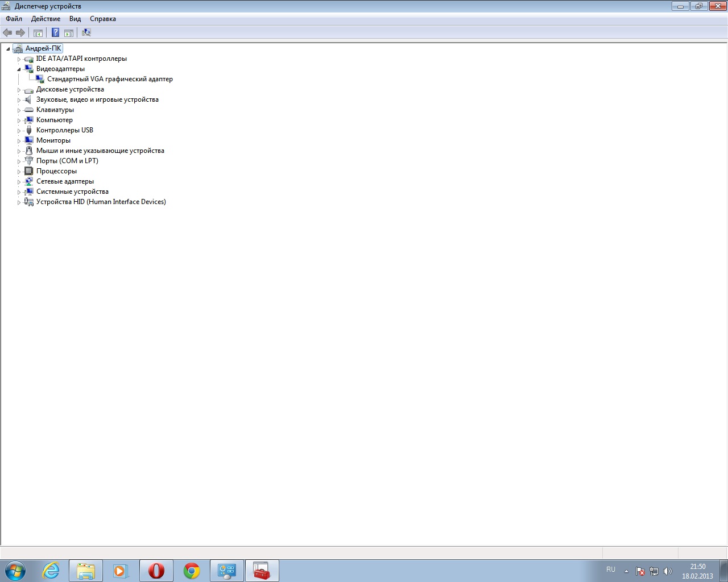Expand the Системные устройства node

click(19, 192)
